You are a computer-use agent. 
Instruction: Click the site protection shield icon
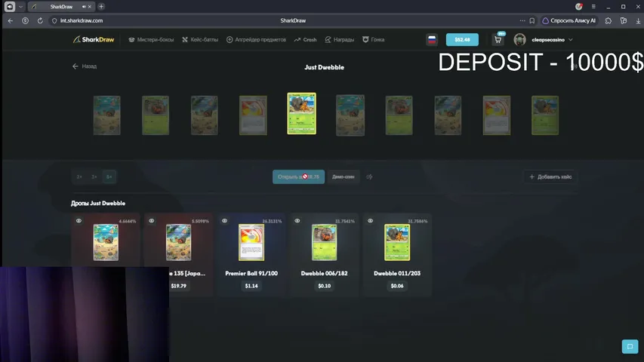click(x=54, y=20)
